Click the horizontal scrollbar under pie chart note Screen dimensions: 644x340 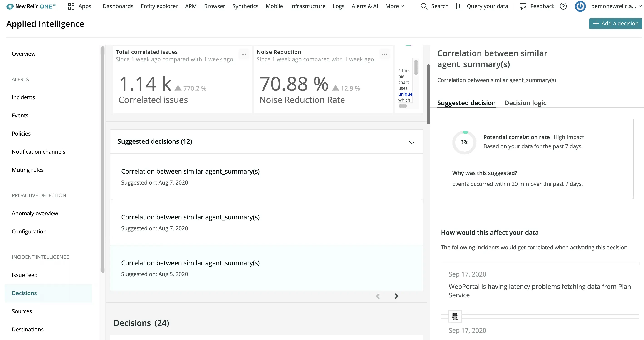403,106
